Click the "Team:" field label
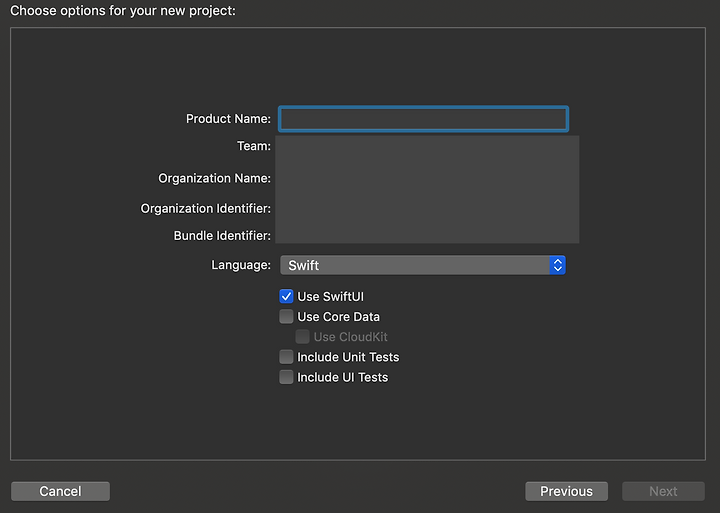 (x=254, y=146)
